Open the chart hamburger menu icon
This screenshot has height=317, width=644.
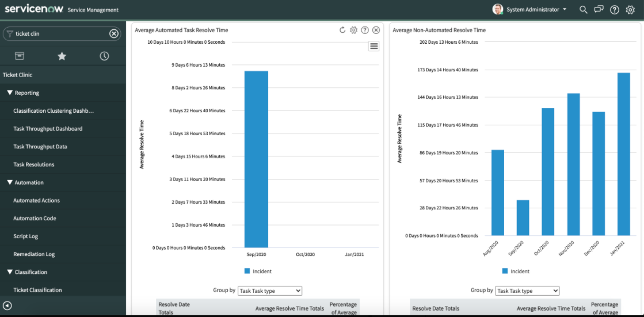[x=374, y=47]
